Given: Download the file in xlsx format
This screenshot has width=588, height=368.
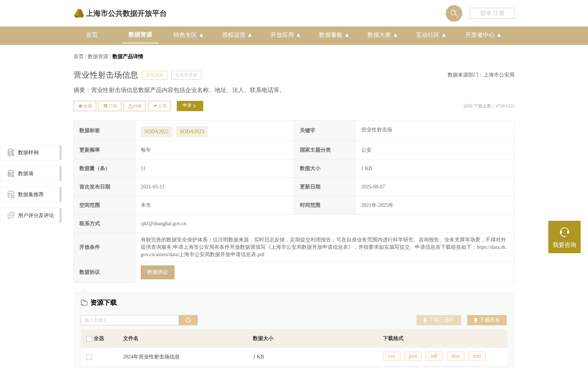Looking at the screenshot, I should [456, 356].
